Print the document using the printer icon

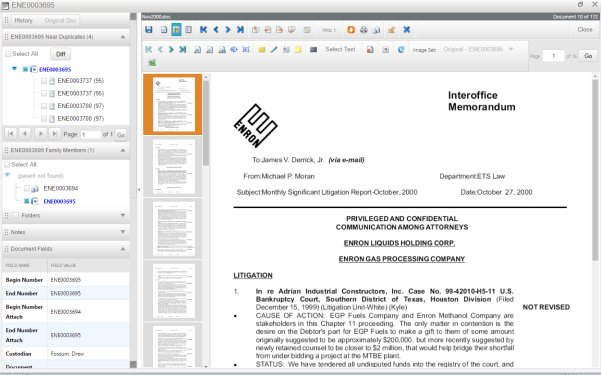point(363,30)
